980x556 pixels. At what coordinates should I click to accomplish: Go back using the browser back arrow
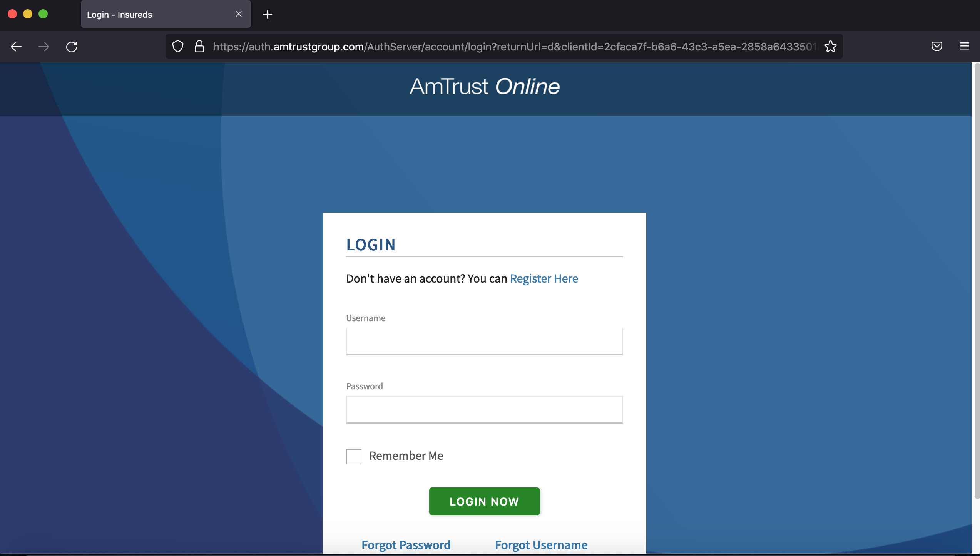click(x=16, y=47)
